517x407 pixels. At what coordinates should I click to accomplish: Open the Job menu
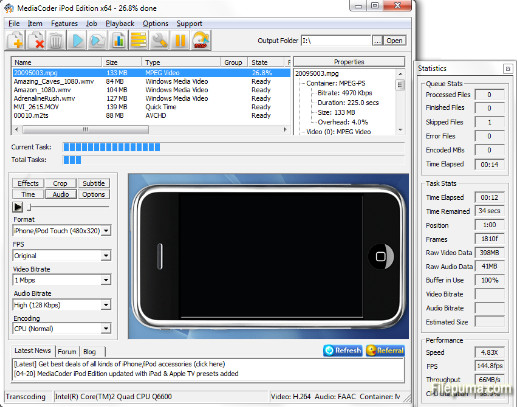91,23
